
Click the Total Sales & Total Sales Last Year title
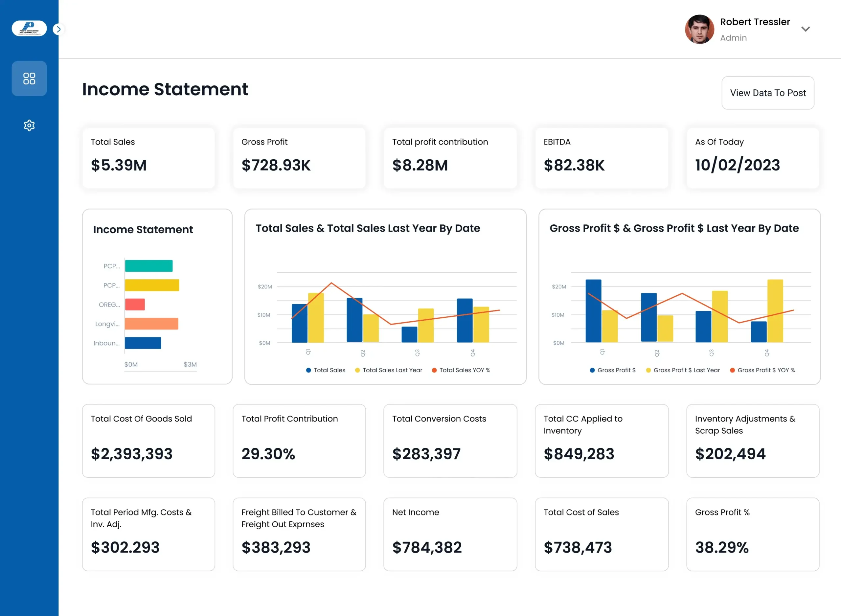tap(368, 228)
